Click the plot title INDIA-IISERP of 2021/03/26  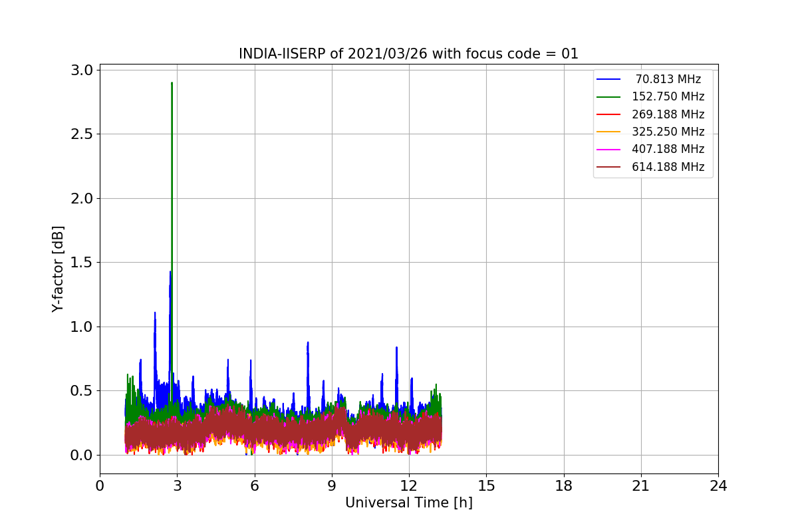pos(408,54)
